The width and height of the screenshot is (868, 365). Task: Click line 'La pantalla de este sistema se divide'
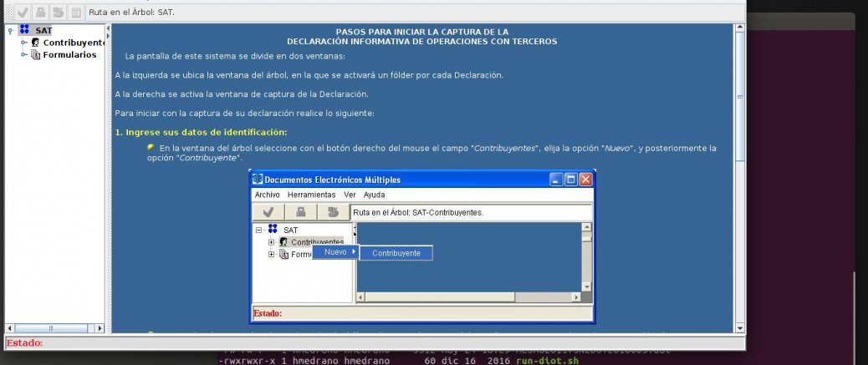click(235, 56)
